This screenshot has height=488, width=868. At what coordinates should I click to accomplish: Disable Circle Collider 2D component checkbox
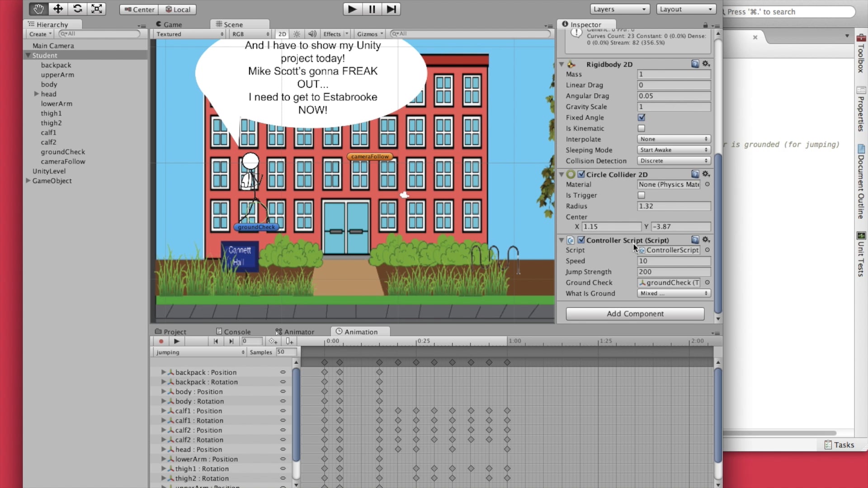(x=581, y=174)
